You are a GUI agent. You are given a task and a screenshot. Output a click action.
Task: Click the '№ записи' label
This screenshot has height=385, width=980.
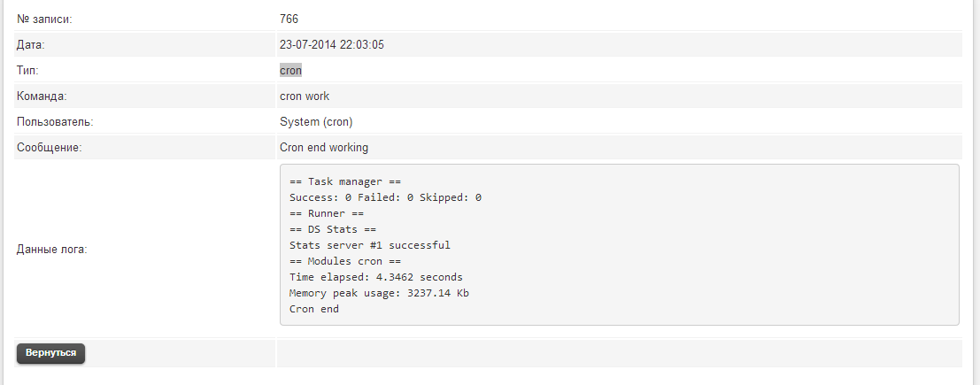44,19
